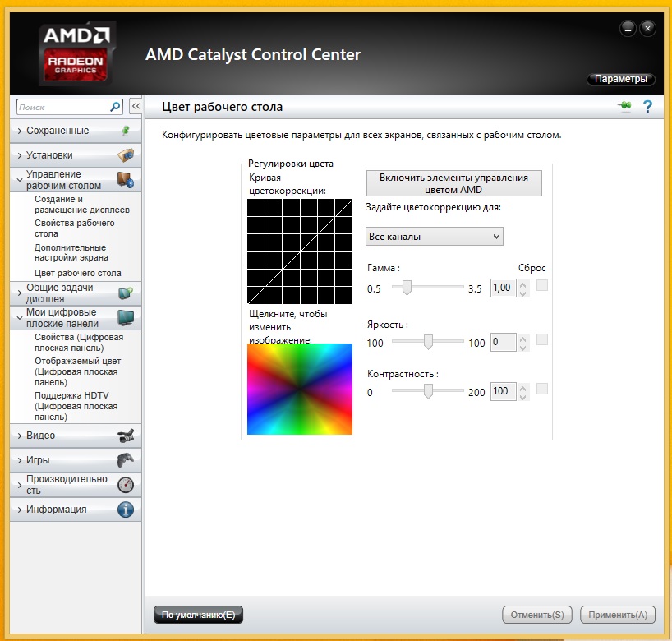Screen dimensions: 672x641
Task: Tick the Яркость reset checkbox
Action: tap(542, 339)
